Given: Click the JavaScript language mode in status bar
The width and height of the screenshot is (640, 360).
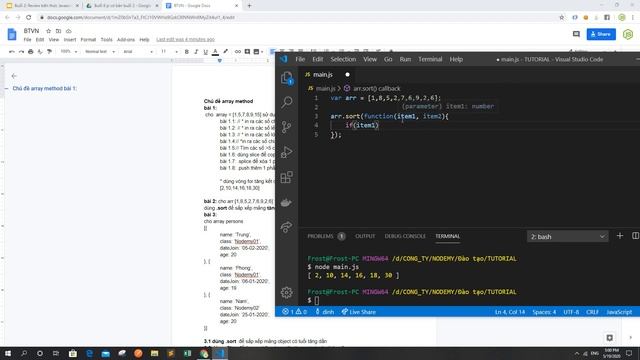Looking at the screenshot, I should point(619,312).
